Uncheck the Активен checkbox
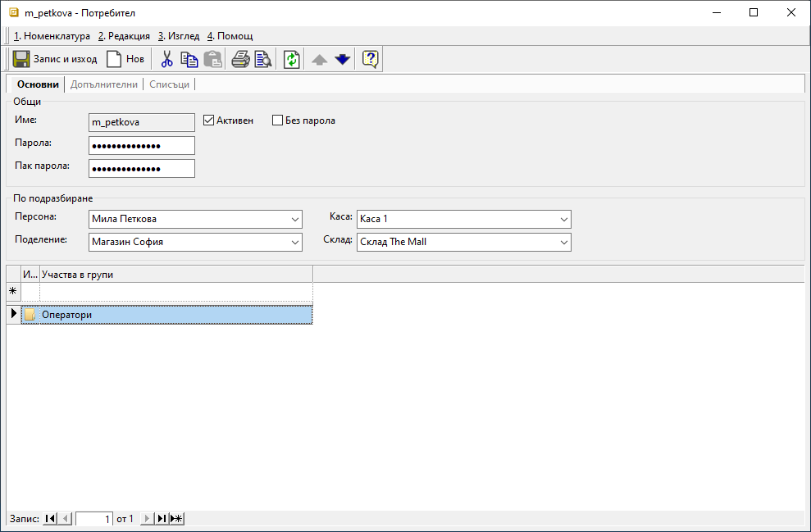The height and width of the screenshot is (532, 811). (x=208, y=120)
